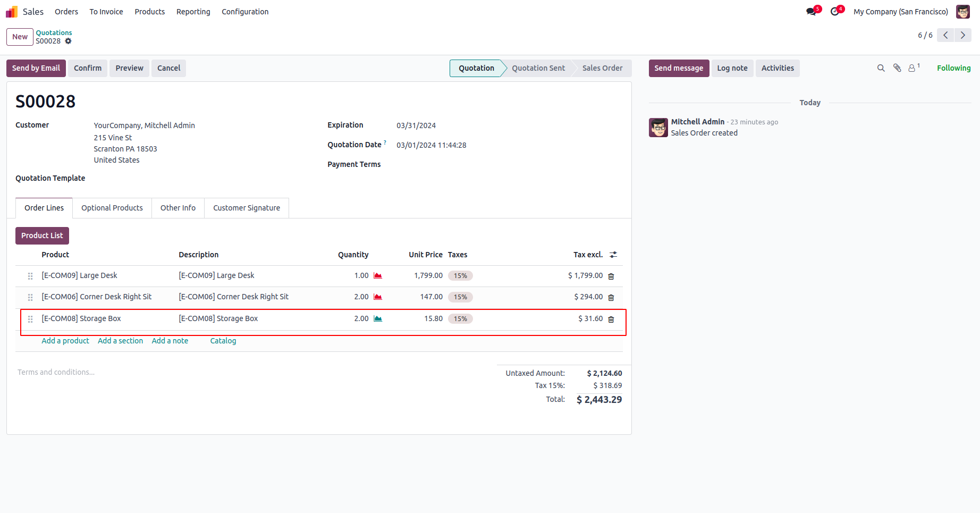Open the discuss messages icon
Image resolution: width=980 pixels, height=513 pixels.
coord(811,12)
